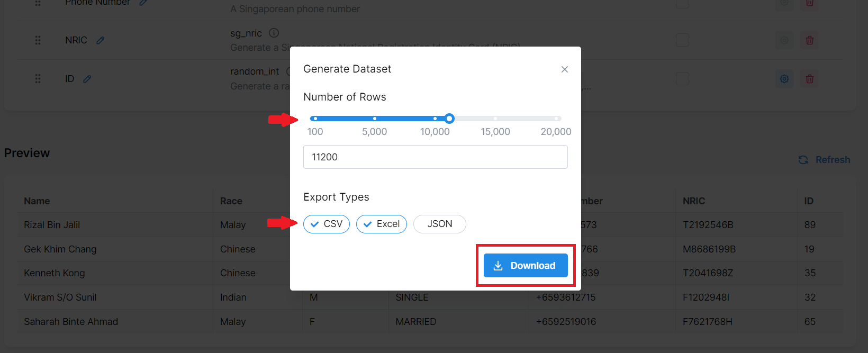The image size is (868, 353).
Task: Toggle the Excel export type
Action: coord(382,224)
